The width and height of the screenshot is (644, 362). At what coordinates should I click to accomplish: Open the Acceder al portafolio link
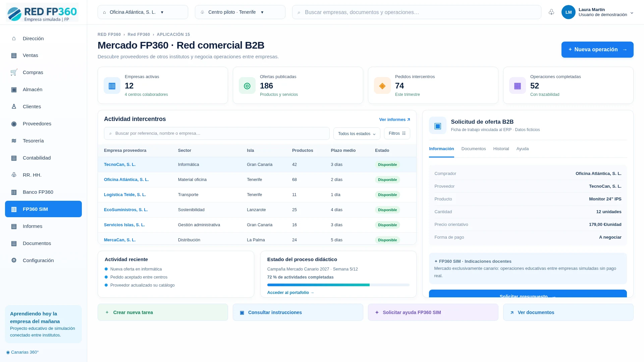pos(290,293)
